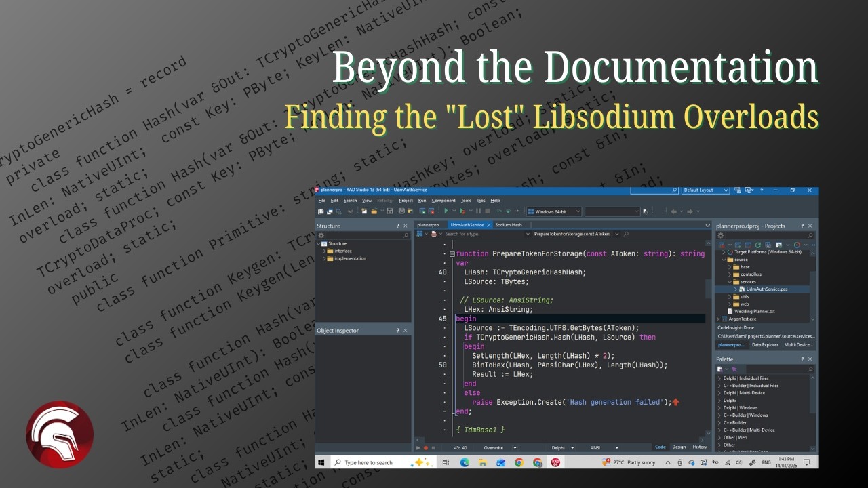The width and height of the screenshot is (868, 488).
Task: Click 'C++Builder | Multi-Device' palette category
Action: point(749,430)
